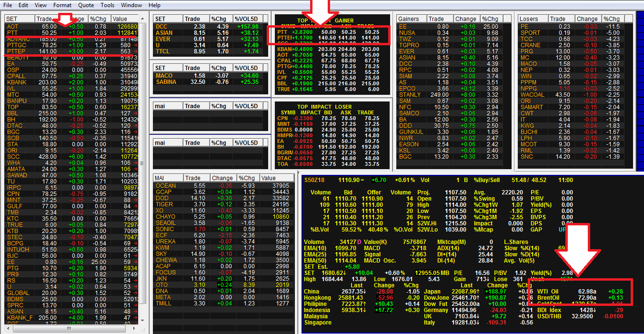Click the BDI Idex row

click(x=580, y=310)
